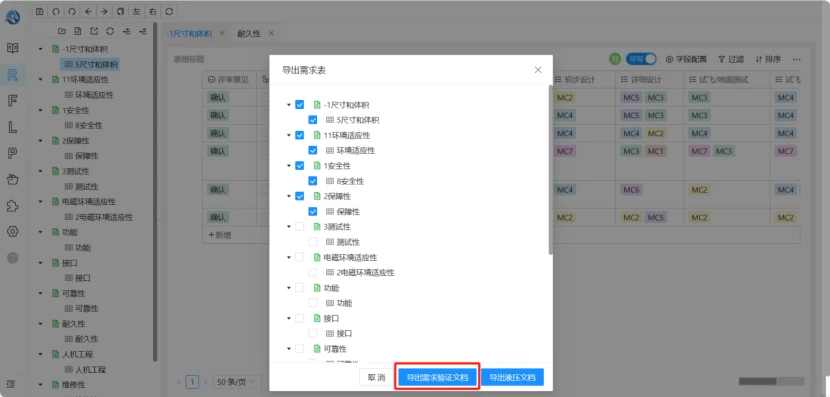
Task: Uncheck 11环境适应性 in export dialog
Action: click(x=300, y=136)
